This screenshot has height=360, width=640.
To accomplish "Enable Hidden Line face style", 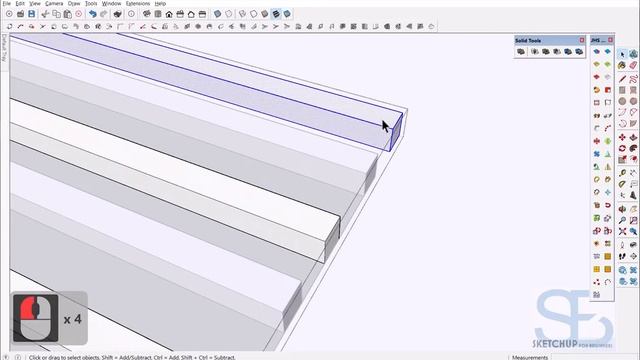I will [x=253, y=14].
